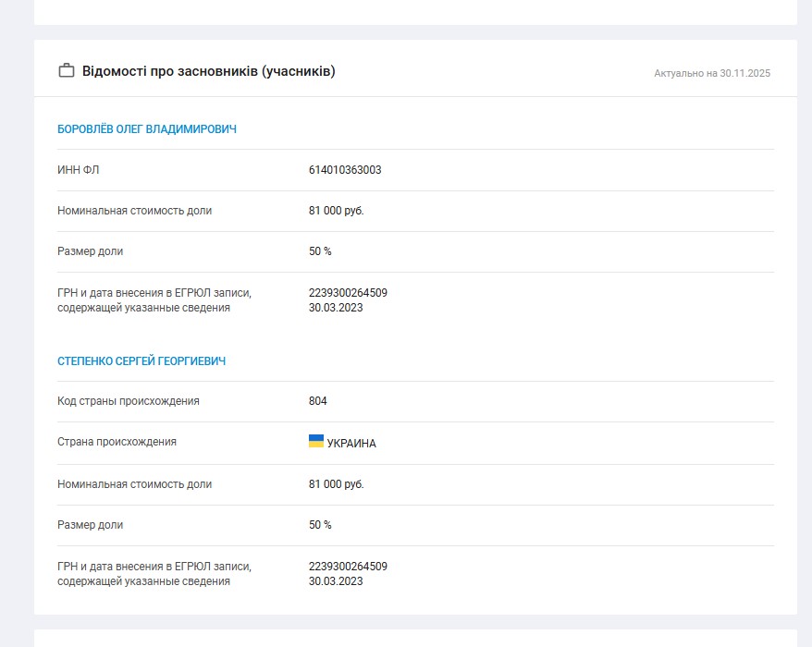This screenshot has width=812, height=647.
Task: Click the 30.03.2023 date under Боровлёв
Action: 336,308
